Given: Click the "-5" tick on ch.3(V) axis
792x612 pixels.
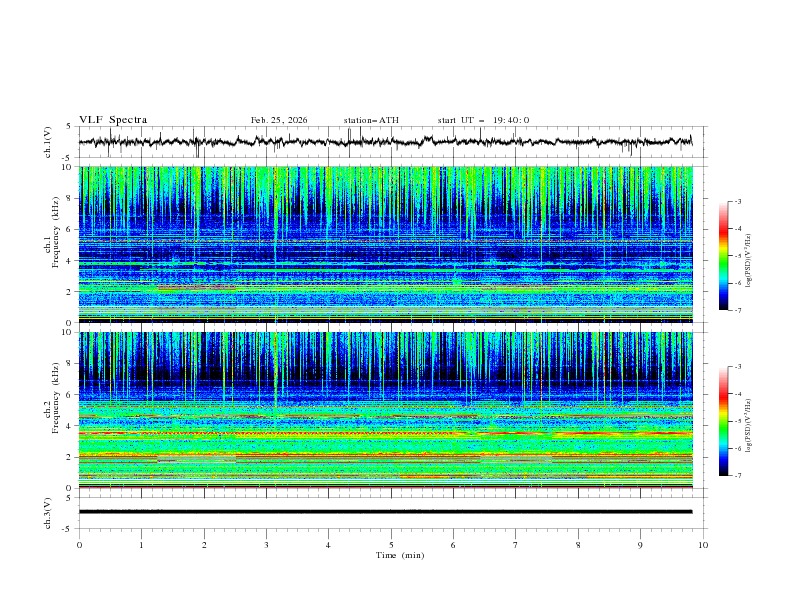Looking at the screenshot, I should 68,529.
